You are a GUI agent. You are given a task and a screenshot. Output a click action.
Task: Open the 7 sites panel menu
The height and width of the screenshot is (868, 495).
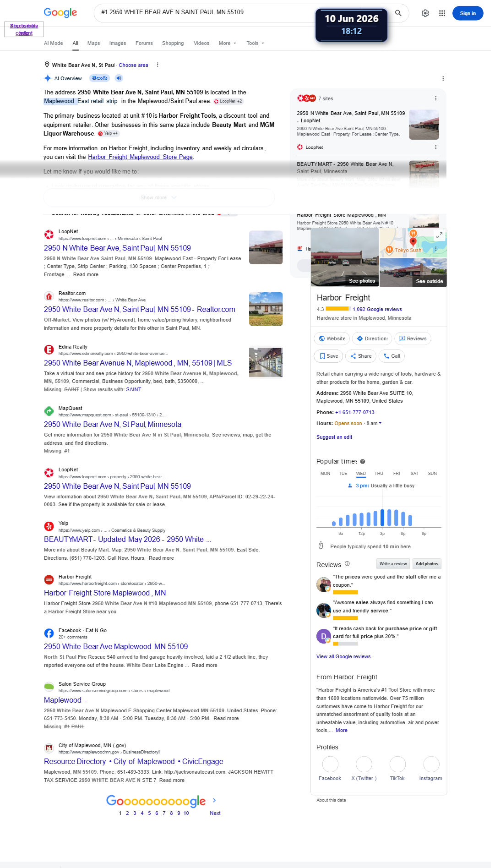[435, 98]
